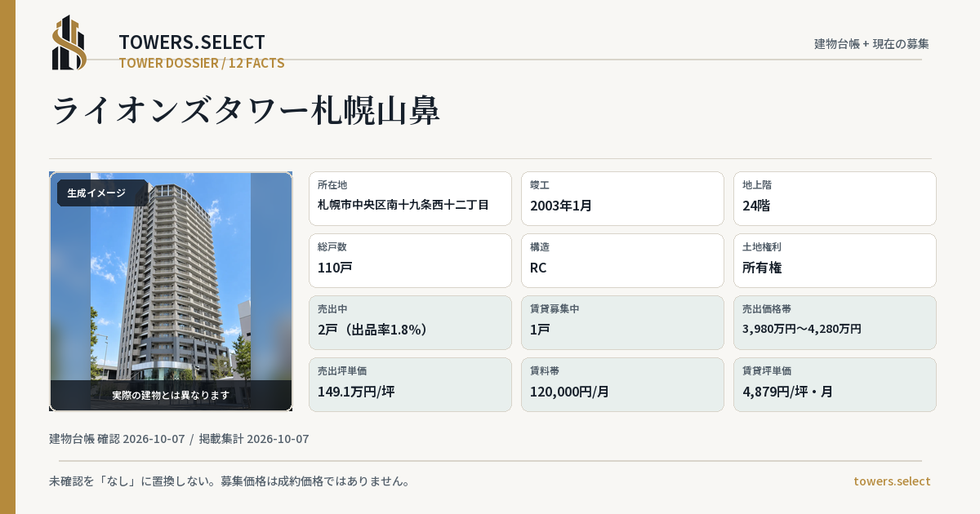
Task: Select the ライオンズタワー札幌山鼻 heading
Action: [246, 110]
